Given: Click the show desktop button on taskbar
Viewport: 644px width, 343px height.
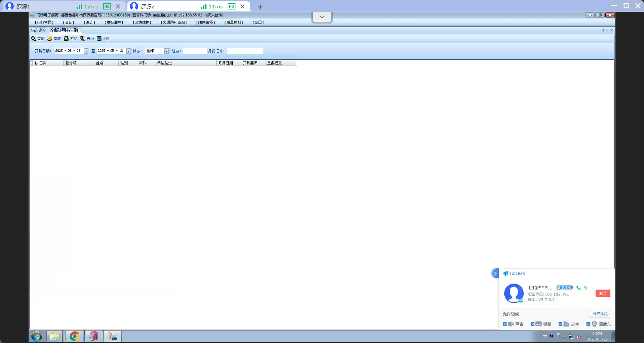Looking at the screenshot, I should [613, 336].
